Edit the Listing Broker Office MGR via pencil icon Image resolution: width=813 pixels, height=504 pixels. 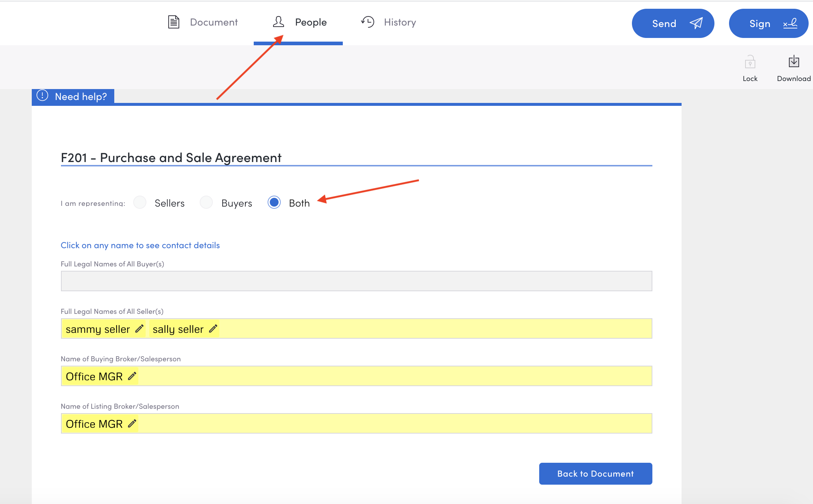coord(131,424)
